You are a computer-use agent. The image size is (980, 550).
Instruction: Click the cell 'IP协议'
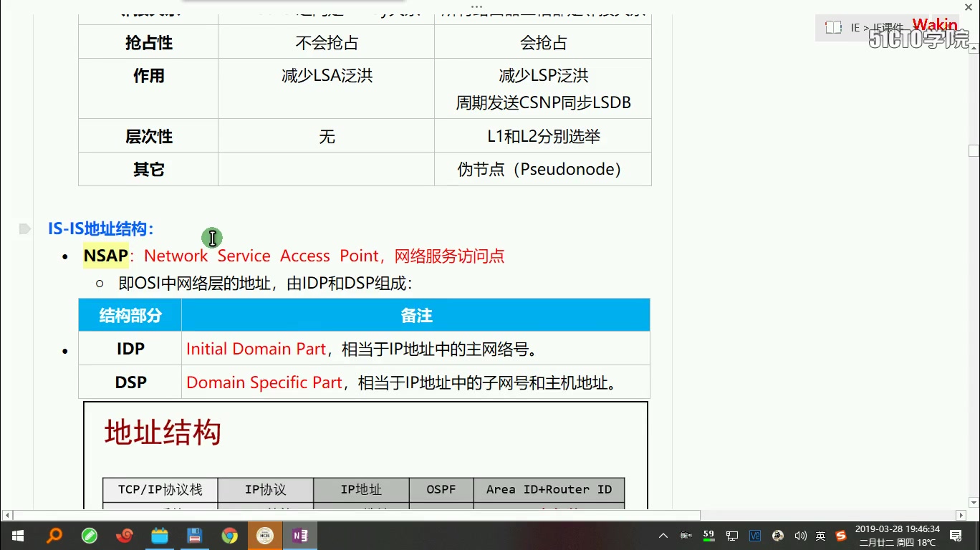[x=266, y=490]
